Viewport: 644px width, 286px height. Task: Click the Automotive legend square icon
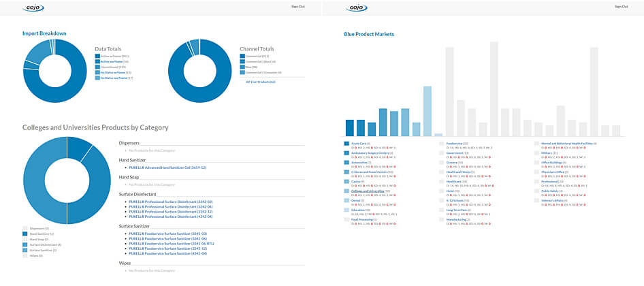[347, 163]
